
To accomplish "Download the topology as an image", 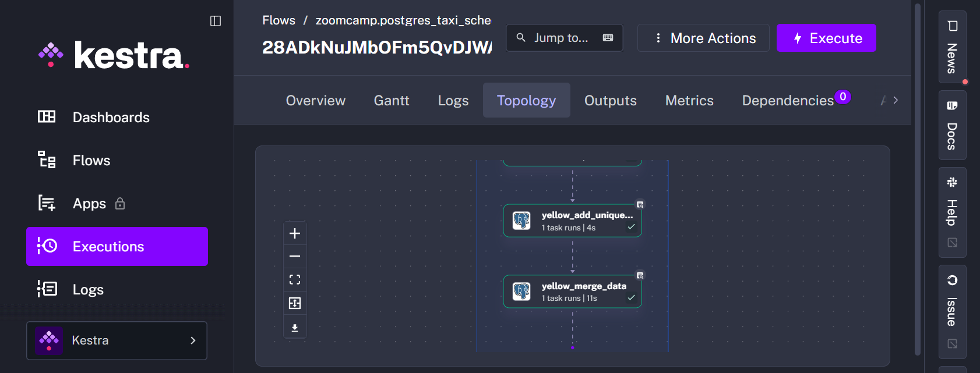I will (x=295, y=328).
